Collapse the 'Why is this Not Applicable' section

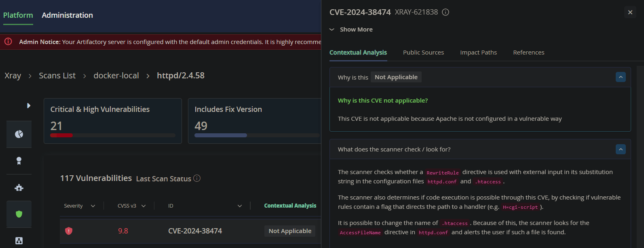pos(621,77)
